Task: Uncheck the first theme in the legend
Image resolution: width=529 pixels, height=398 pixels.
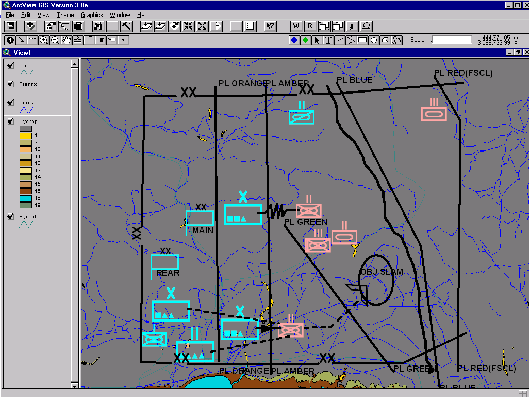Action: [x=11, y=65]
